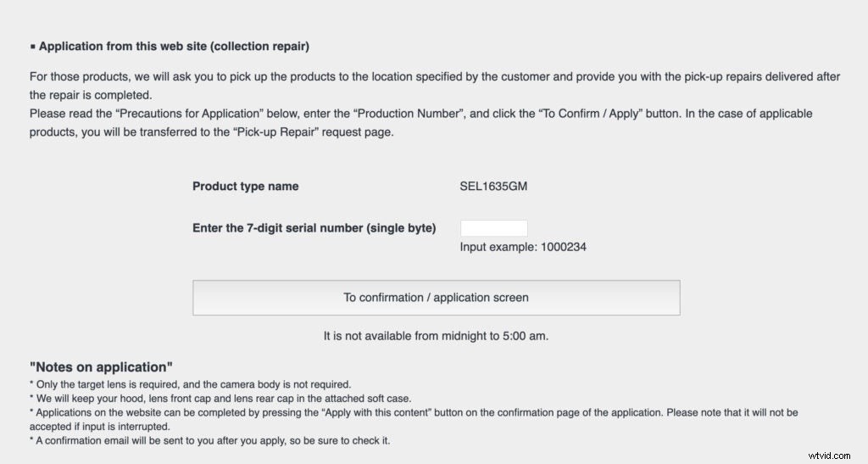This screenshot has width=868, height=464.
Task: Click the SEL1635GM product name text
Action: [x=493, y=186]
